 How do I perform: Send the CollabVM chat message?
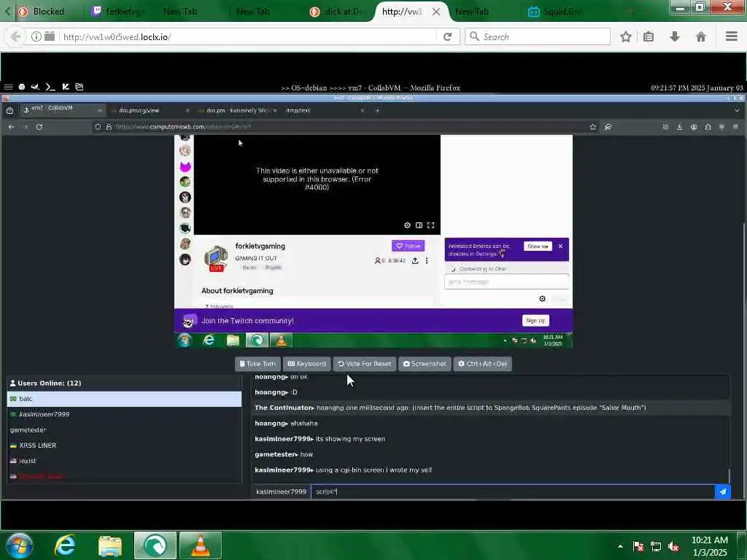[x=723, y=491]
